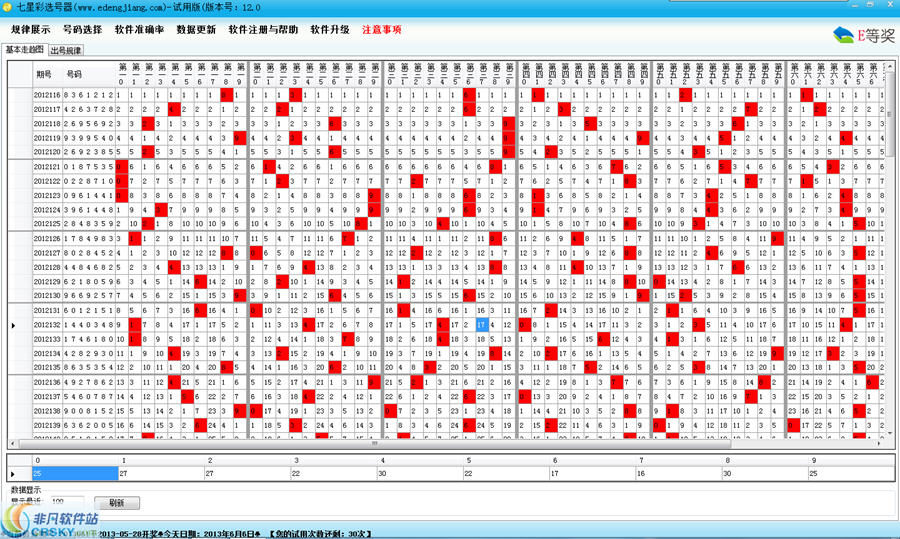Select period cell 2012125
This screenshot has width=900, height=539.
[47, 224]
